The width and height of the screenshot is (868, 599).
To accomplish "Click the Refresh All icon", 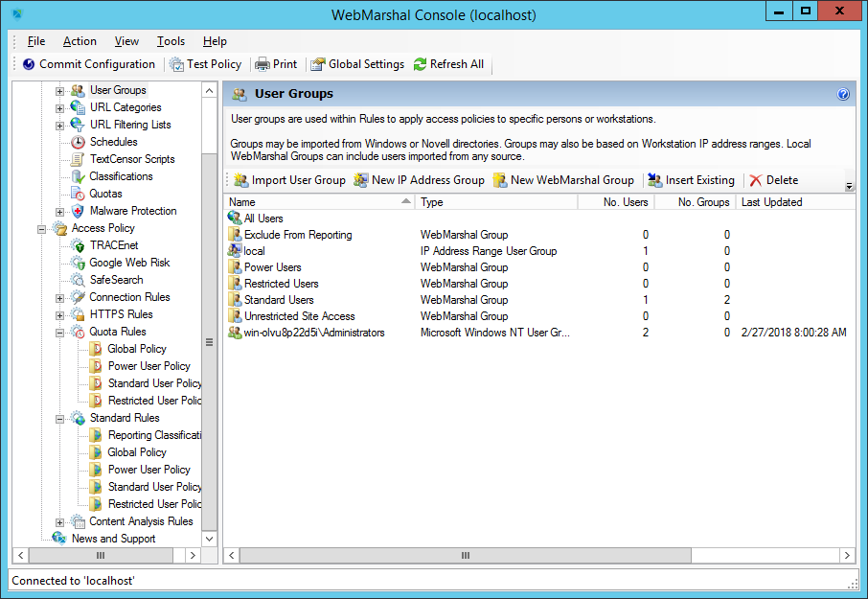I will click(420, 64).
